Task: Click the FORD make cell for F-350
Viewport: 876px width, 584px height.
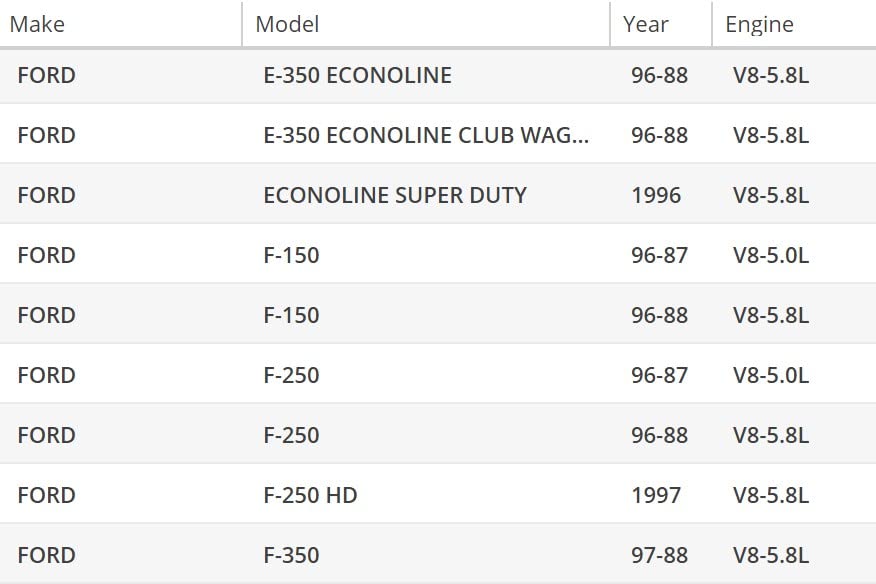Action: [x=46, y=555]
